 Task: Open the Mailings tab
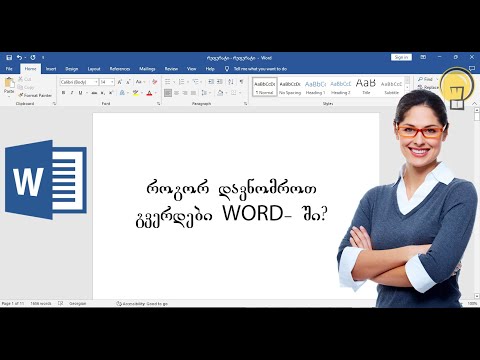(x=147, y=69)
